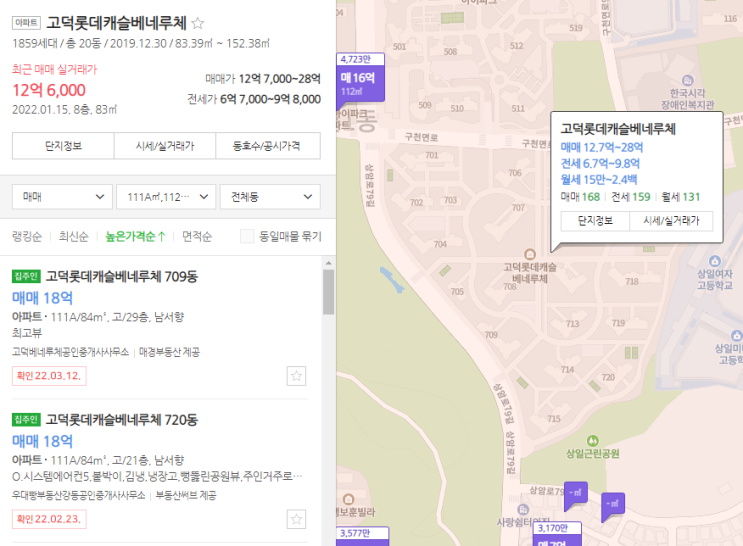Sort listings by 최신순

click(x=73, y=236)
